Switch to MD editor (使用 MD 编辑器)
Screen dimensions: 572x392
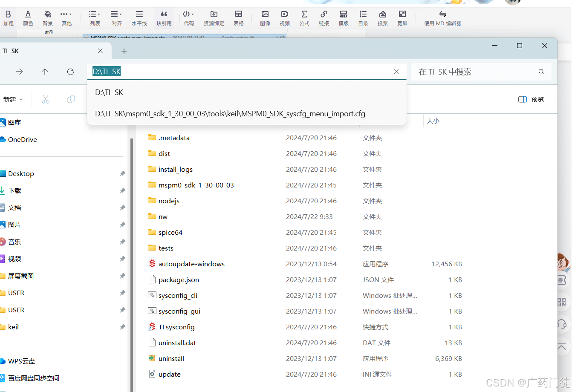[442, 18]
